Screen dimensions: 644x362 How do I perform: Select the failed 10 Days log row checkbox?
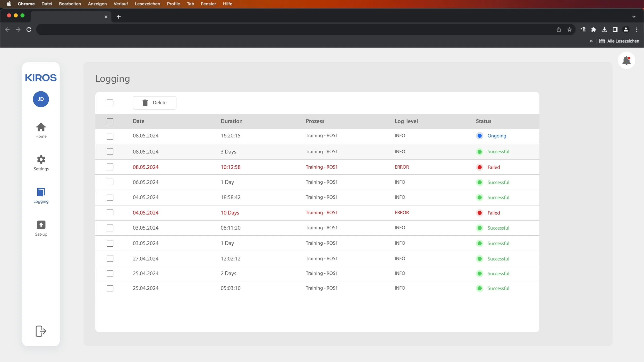point(110,213)
